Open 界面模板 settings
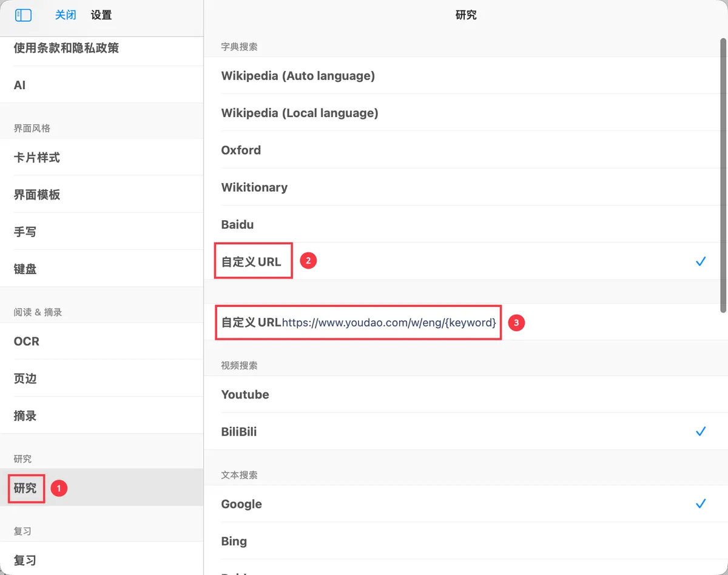 click(101, 195)
